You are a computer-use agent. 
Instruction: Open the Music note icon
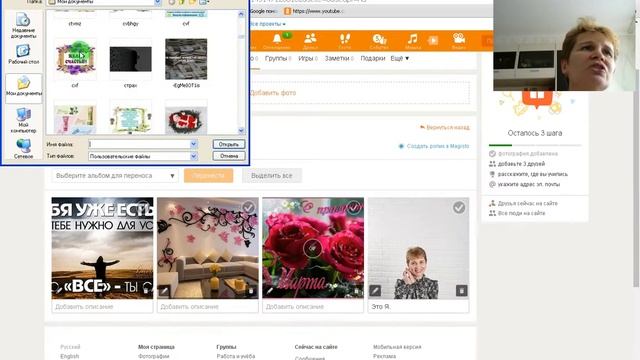click(x=413, y=39)
